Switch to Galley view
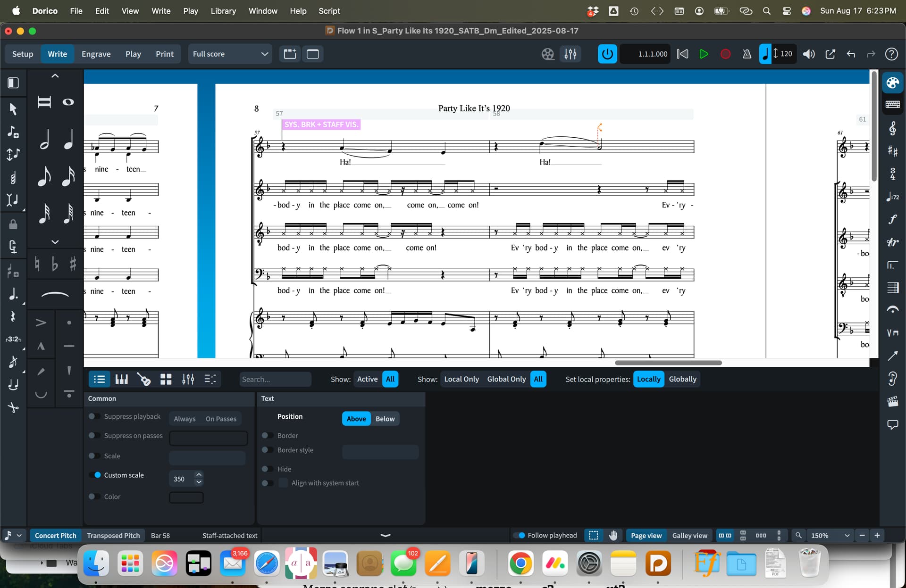The width and height of the screenshot is (906, 588). pyautogui.click(x=689, y=536)
